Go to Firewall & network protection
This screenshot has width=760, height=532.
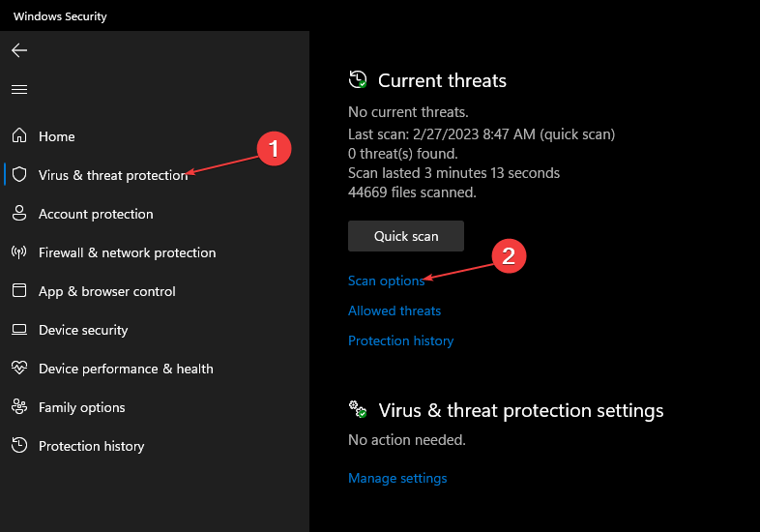tap(127, 252)
